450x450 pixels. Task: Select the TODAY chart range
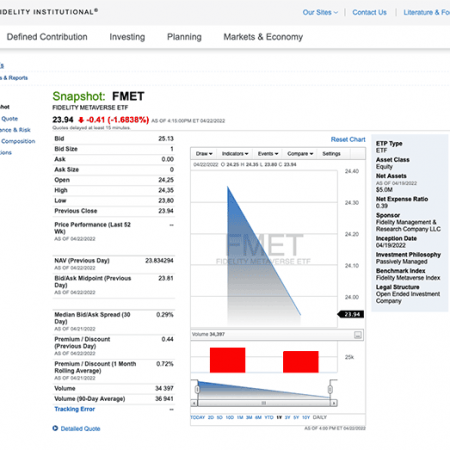198,417
